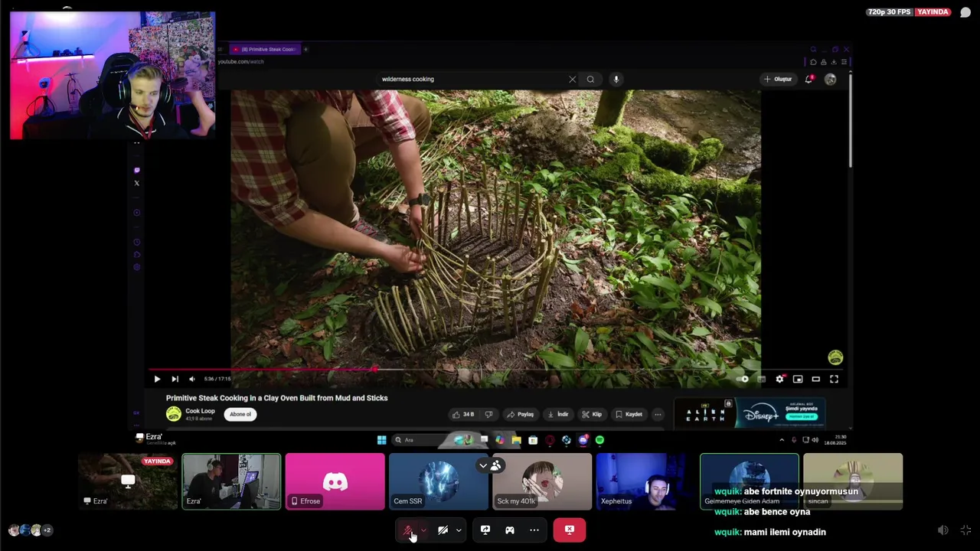Open YouTube account avatar menu
The height and width of the screenshot is (551, 980).
tap(831, 79)
